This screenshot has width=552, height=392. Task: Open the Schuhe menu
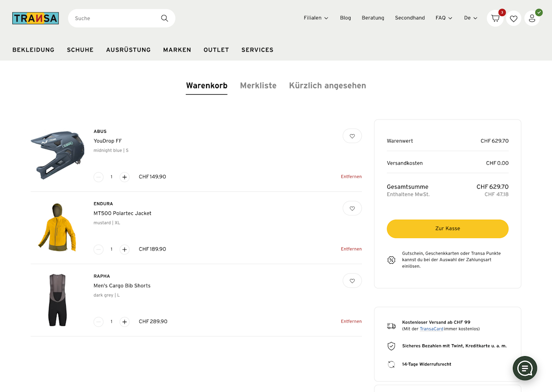(80, 50)
